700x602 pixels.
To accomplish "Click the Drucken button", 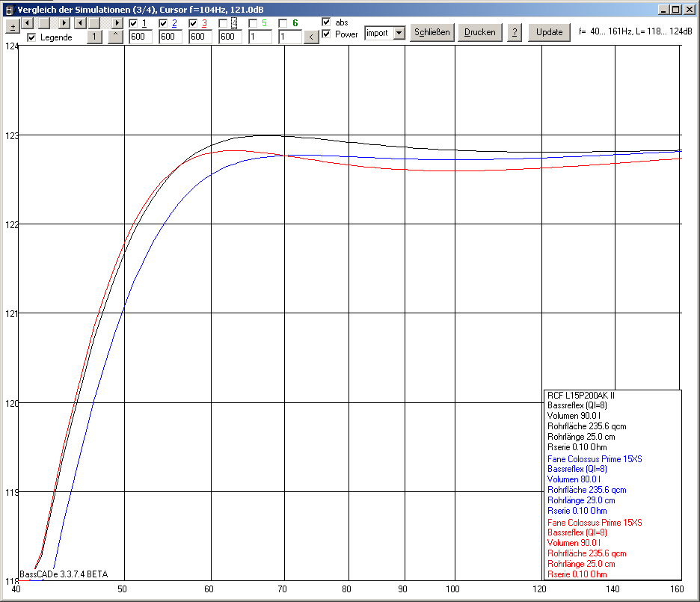I will [x=480, y=32].
